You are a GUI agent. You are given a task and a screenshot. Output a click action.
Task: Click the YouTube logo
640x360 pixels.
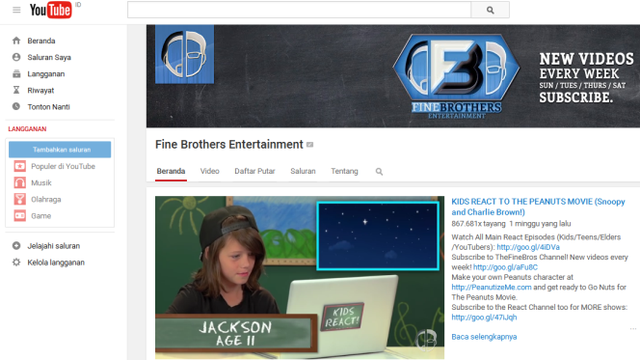(x=51, y=10)
